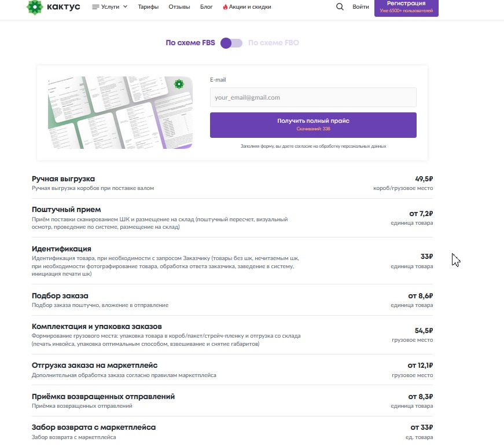Select the По схеме FBS option
The image size is (504, 446).
point(190,43)
